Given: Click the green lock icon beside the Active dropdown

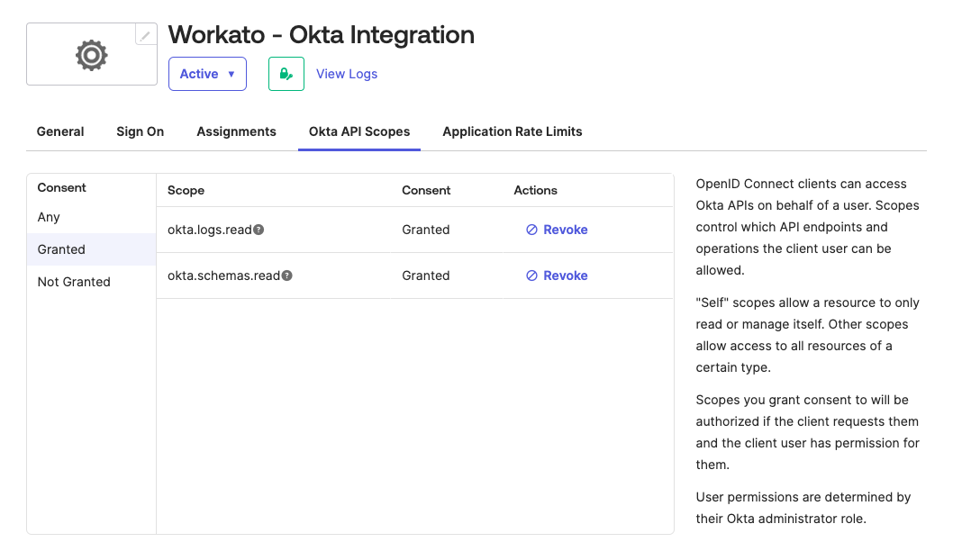Looking at the screenshot, I should click(x=286, y=73).
